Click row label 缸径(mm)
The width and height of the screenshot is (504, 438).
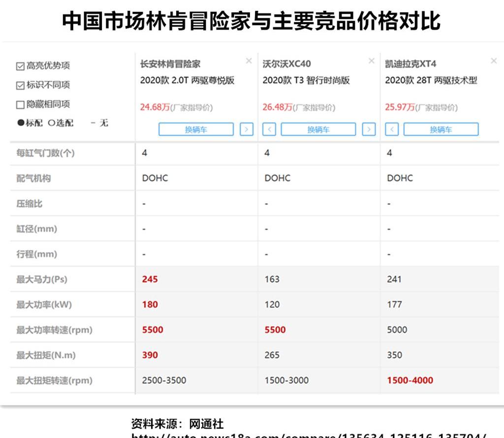click(36, 229)
